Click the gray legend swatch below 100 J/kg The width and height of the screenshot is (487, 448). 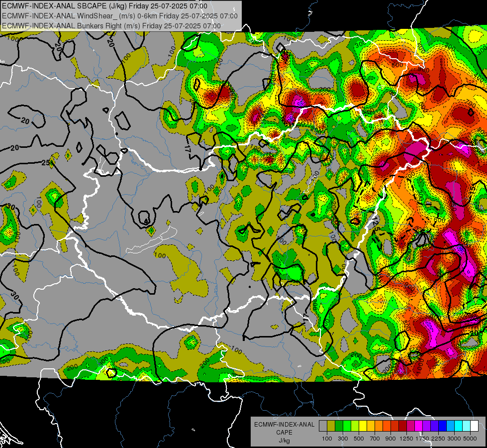pos(323,426)
